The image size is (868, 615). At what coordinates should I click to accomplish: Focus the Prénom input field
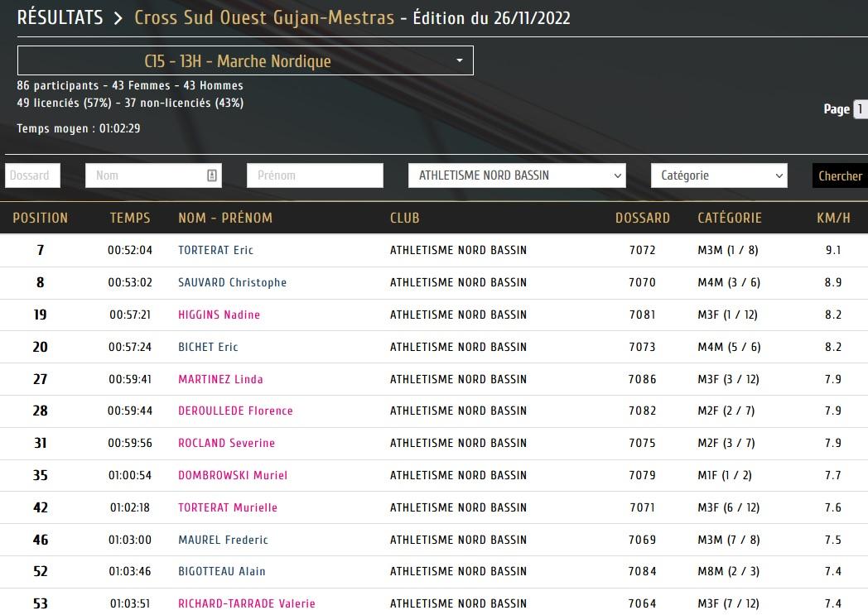coord(315,175)
